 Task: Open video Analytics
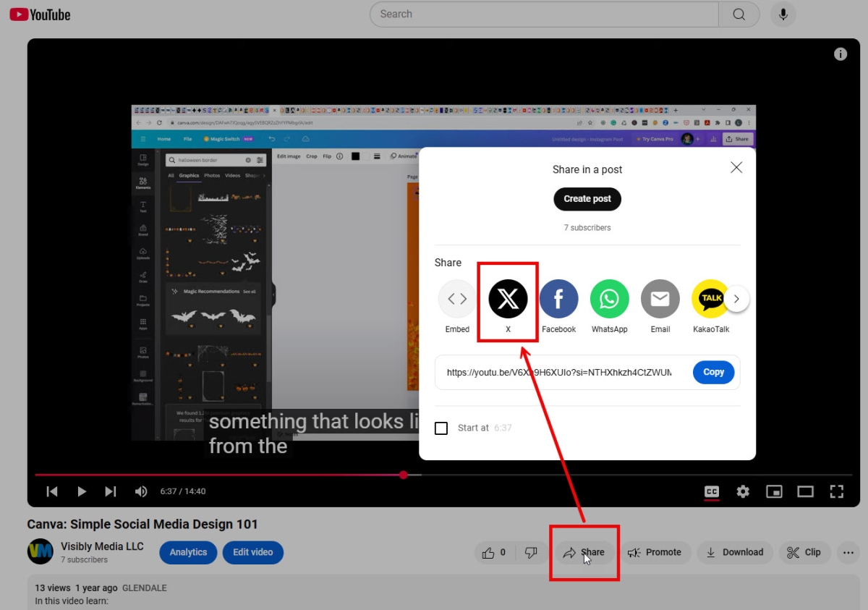188,552
